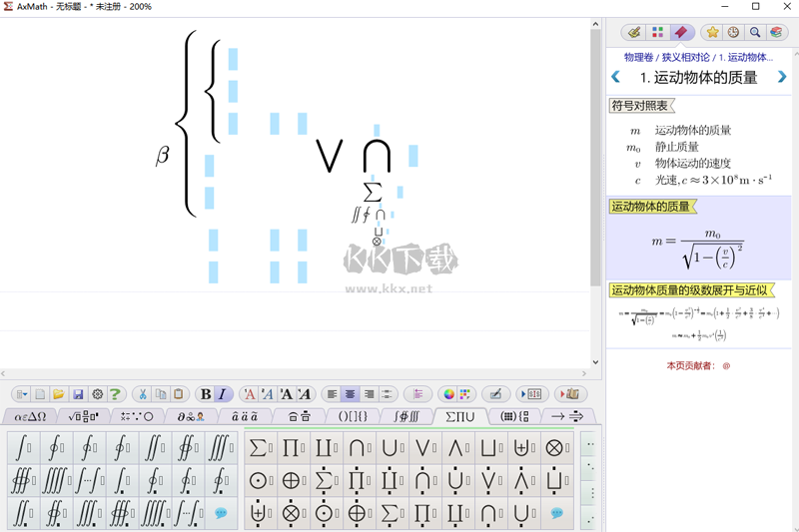Open the color wheel picker

pos(448,394)
